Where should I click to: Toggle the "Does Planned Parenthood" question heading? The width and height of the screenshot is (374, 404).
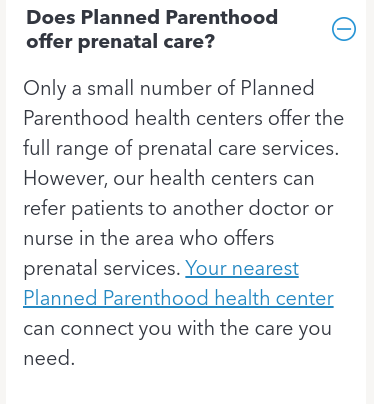[x=152, y=17]
